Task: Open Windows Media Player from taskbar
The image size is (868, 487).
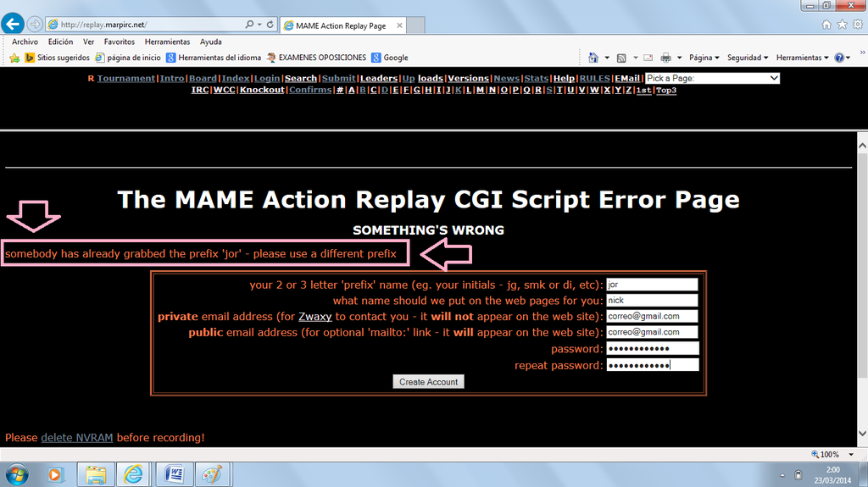Action: tap(55, 475)
